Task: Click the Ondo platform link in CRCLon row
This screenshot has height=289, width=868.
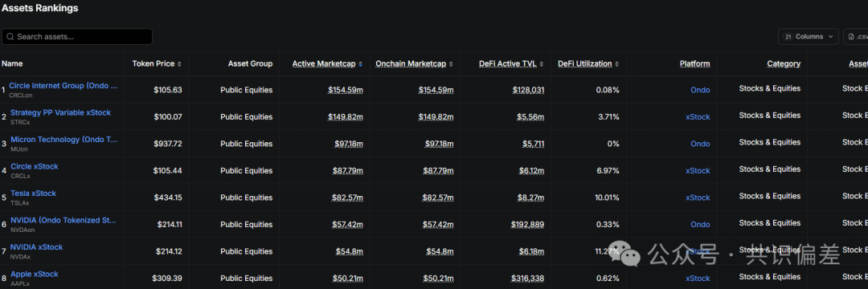Action: click(x=700, y=90)
